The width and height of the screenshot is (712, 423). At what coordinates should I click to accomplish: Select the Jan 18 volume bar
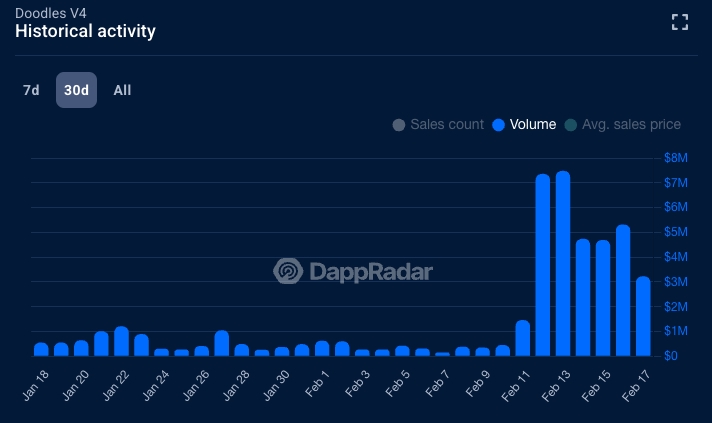(x=41, y=349)
